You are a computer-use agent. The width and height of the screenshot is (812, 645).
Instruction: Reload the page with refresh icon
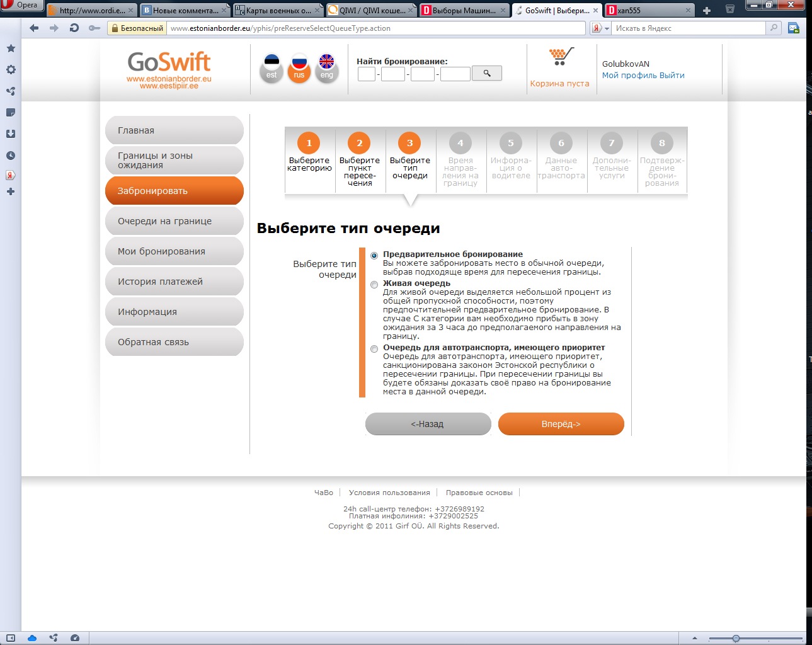pos(74,28)
